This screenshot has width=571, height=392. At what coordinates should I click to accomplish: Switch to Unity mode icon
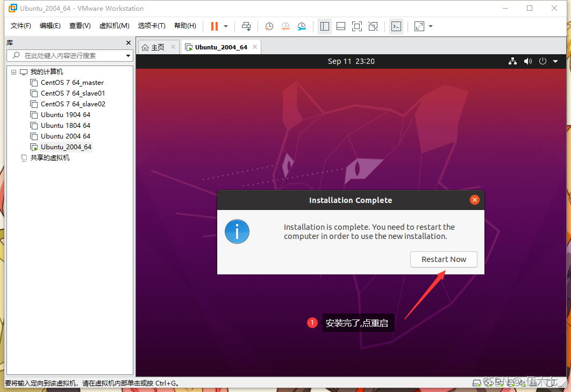[373, 26]
